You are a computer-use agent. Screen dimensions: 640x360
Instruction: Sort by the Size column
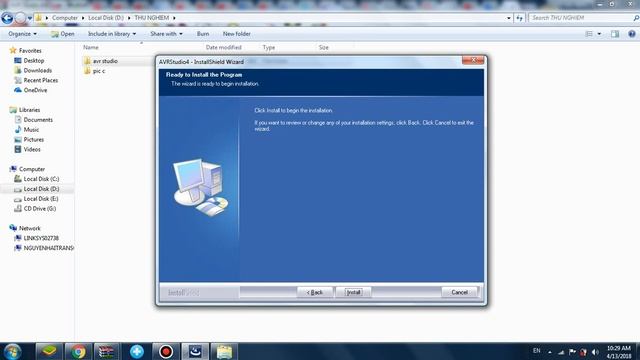[323, 47]
